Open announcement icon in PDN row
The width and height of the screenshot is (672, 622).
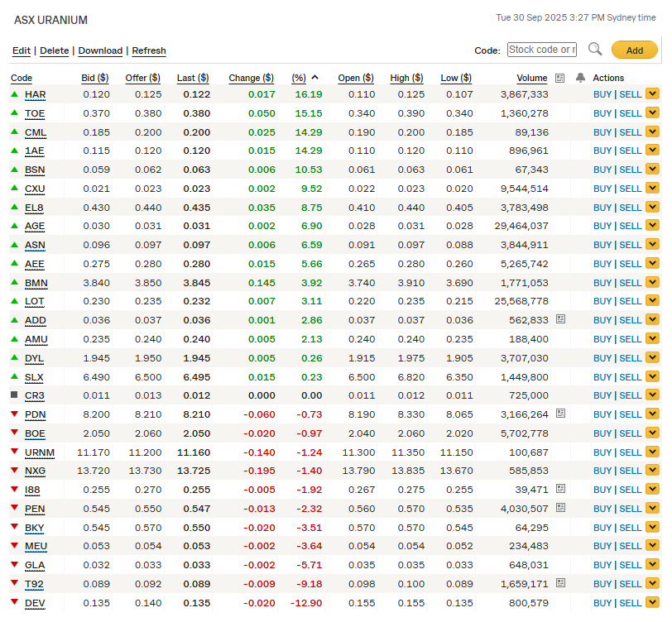(560, 414)
